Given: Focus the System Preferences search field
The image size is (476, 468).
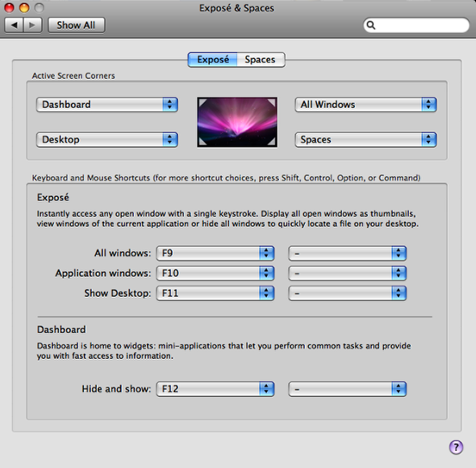Looking at the screenshot, I should pyautogui.click(x=416, y=25).
